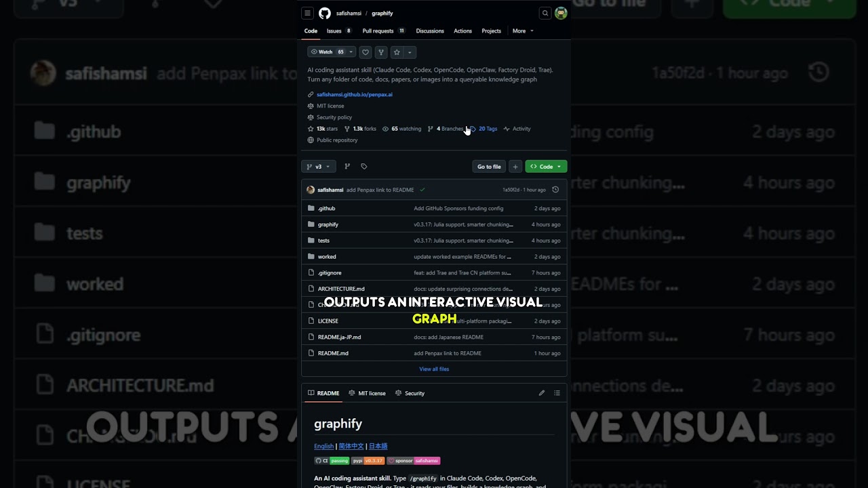
Task: Go to GitHub home via Octocat logo
Action: coord(325,13)
